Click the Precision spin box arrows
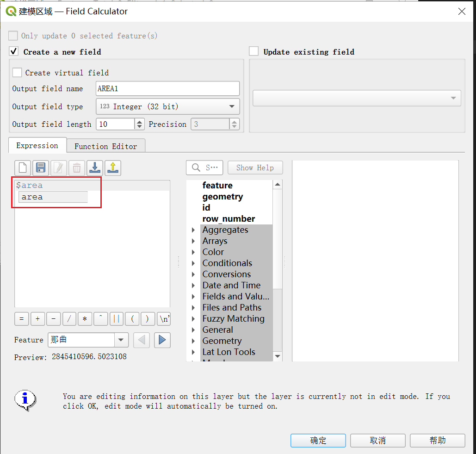The height and width of the screenshot is (454, 476). click(234, 124)
